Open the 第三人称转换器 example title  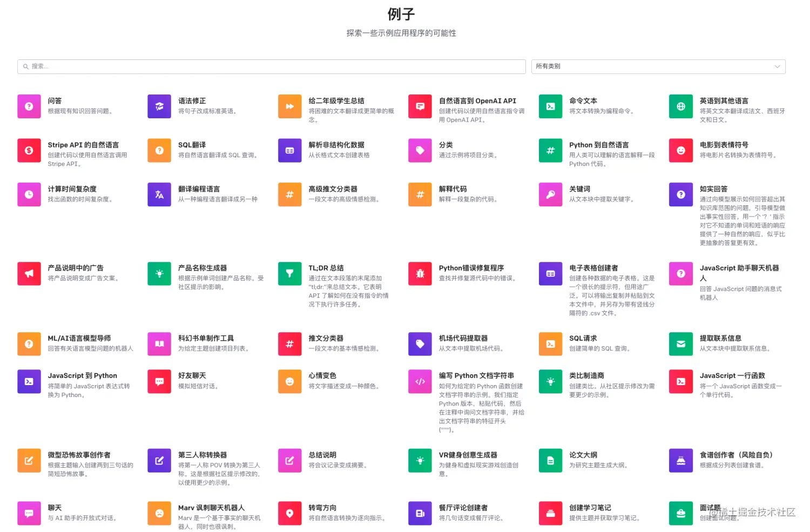202,455
